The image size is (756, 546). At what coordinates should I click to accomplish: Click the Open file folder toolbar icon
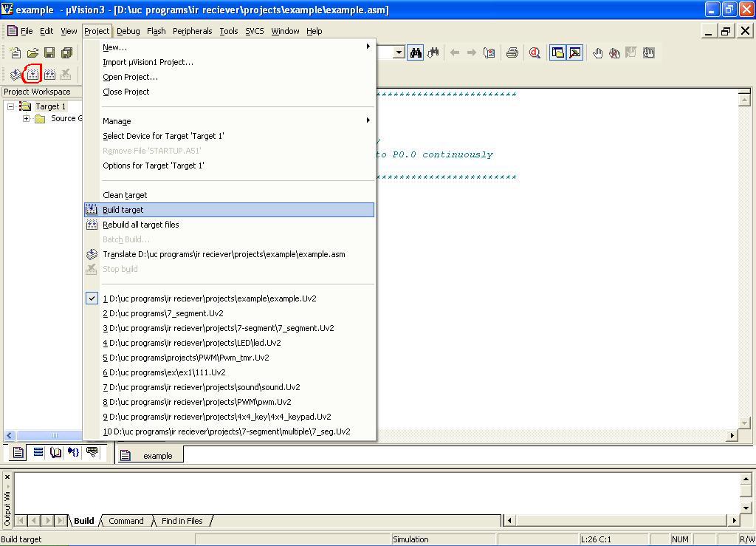tap(32, 52)
